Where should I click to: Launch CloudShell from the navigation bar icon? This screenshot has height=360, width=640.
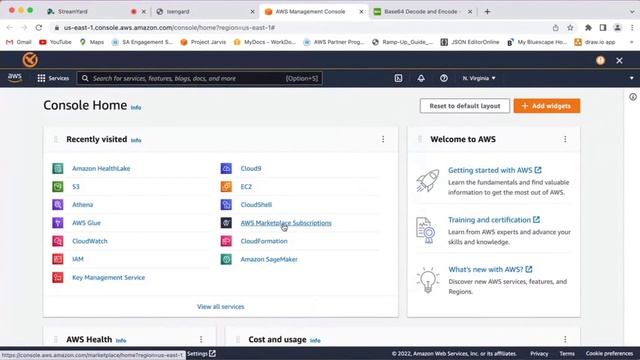tap(398, 78)
